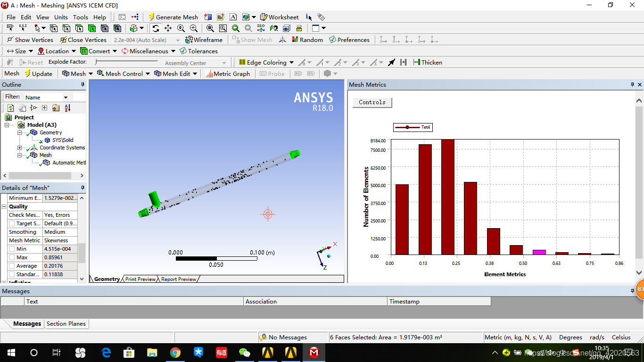Open the Units menu
Image resolution: width=644 pixels, height=362 pixels.
coord(61,17)
